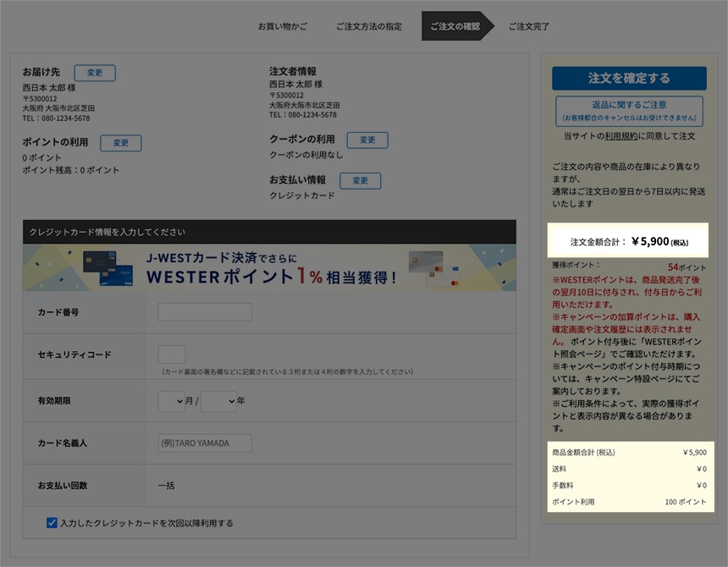The height and width of the screenshot is (567, 728).
Task: Change the クーポンの利用 setting
Action: coord(367,140)
